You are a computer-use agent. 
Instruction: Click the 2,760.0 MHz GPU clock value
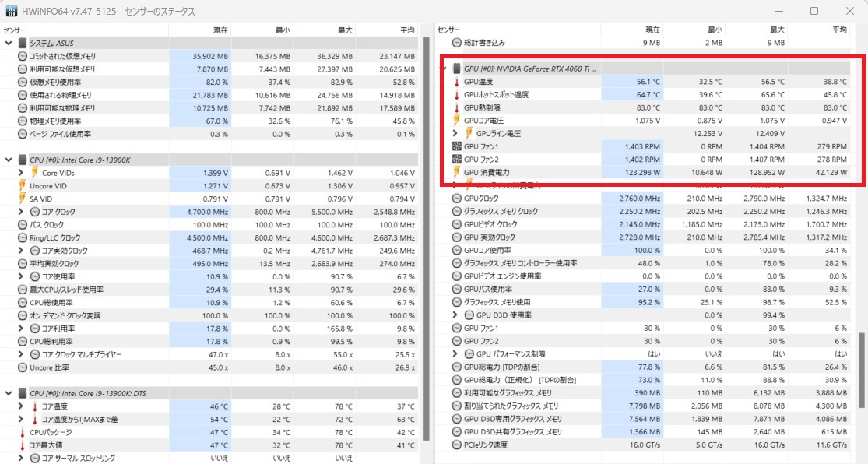[640, 199]
